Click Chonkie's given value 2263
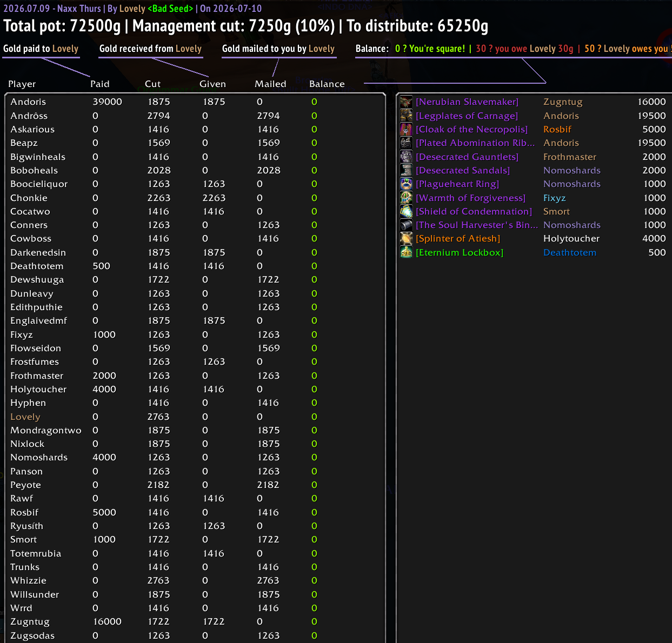 tap(214, 198)
